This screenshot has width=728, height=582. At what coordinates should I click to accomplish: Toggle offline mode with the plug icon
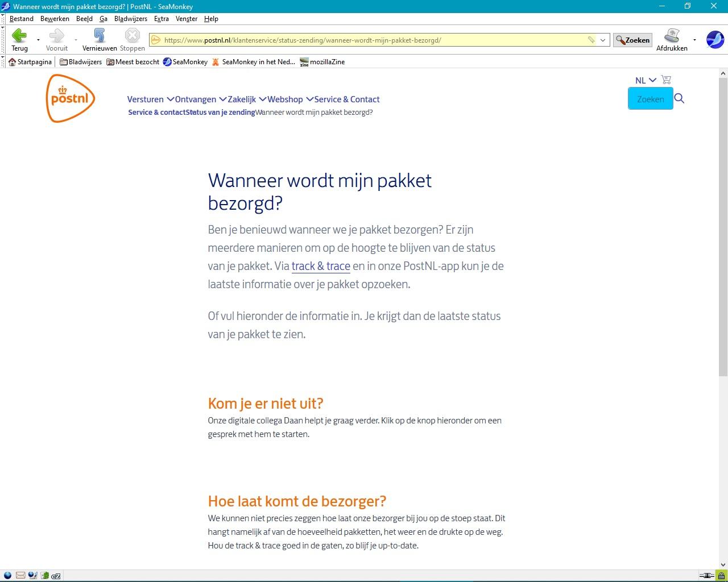coord(707,575)
